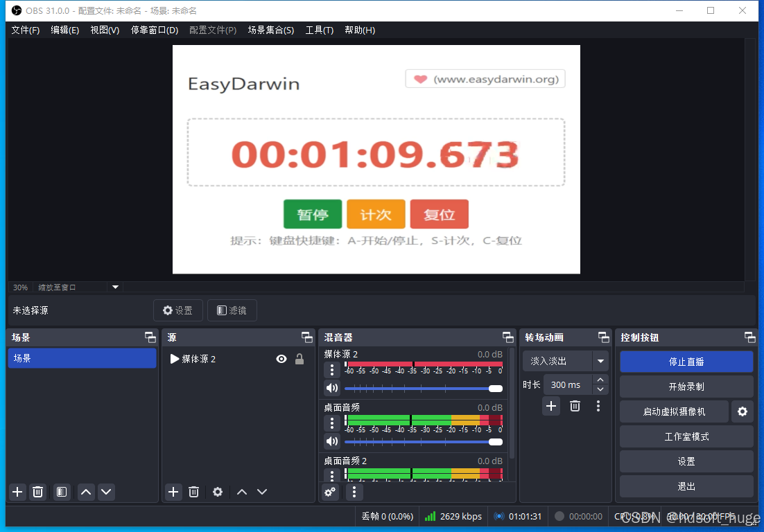Select the 场景 item in scenes list

[82, 358]
